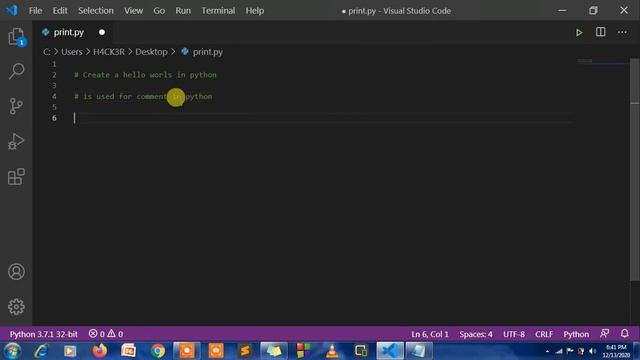This screenshot has height=360, width=640.
Task: Change line ending via CRLF
Action: (x=544, y=334)
